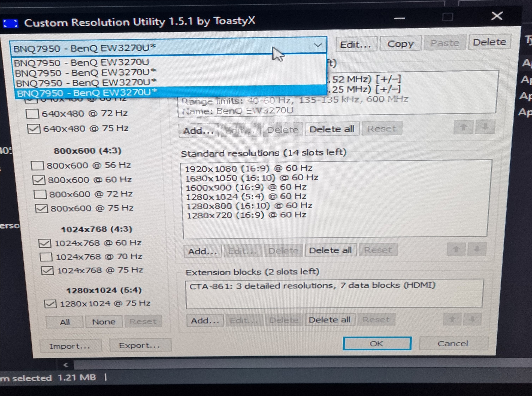The width and height of the screenshot is (532, 396).
Task: Collapse the monitor selection dropdown chevron
Action: pos(318,45)
